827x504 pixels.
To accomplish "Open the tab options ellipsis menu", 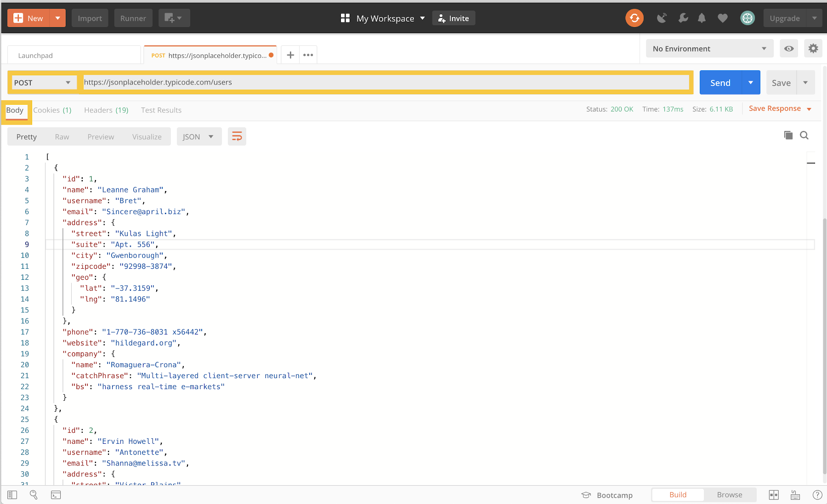I will click(x=308, y=55).
